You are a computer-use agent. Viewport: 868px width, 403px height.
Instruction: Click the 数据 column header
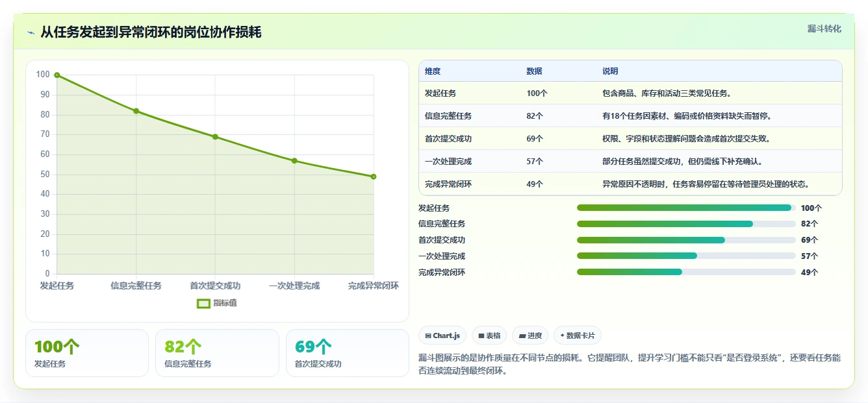tap(534, 71)
